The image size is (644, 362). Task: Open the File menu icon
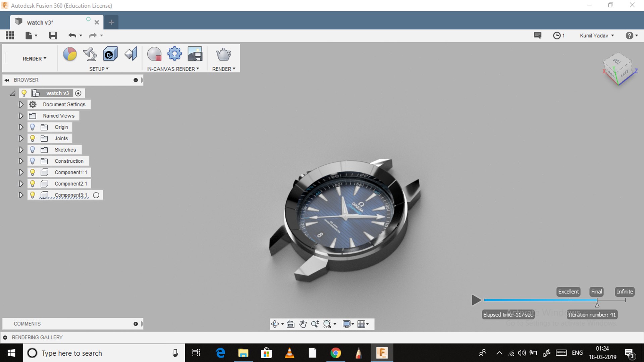[31, 35]
